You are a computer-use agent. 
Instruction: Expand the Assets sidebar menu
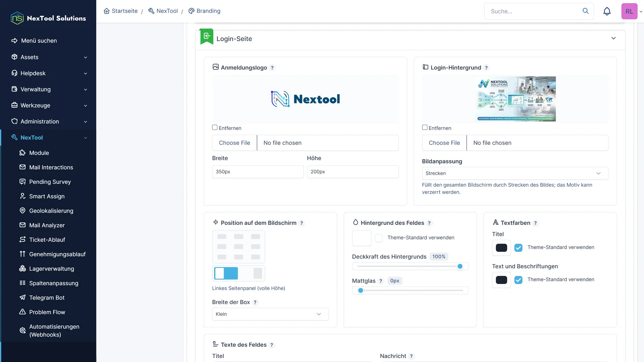(48, 57)
